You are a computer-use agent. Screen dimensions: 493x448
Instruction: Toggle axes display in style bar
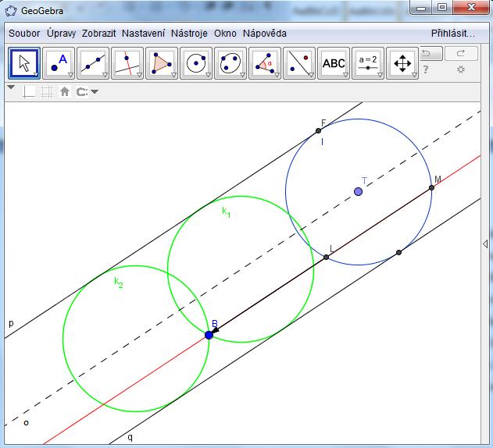[x=29, y=92]
